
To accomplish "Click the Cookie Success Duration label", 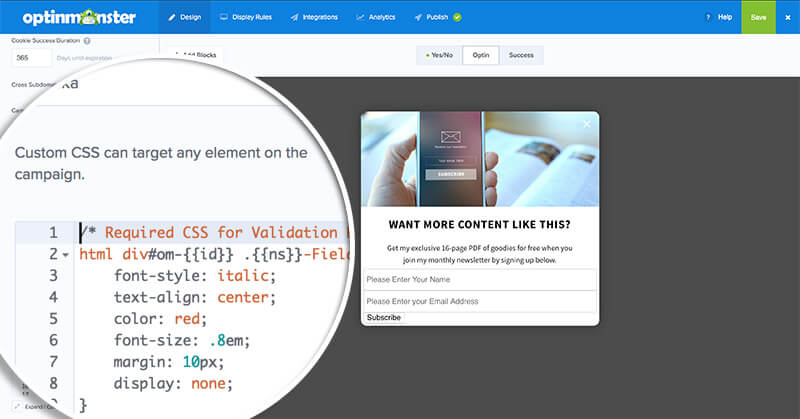I will click(45, 40).
